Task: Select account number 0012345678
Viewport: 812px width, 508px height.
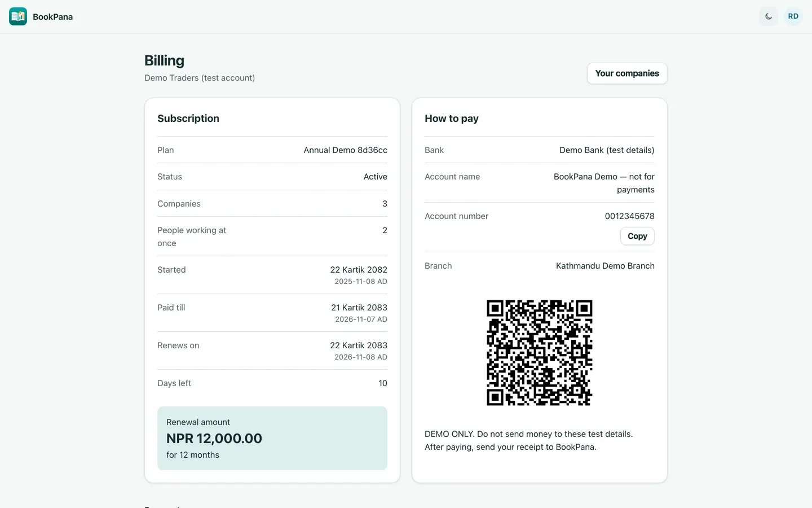Action: click(x=630, y=216)
